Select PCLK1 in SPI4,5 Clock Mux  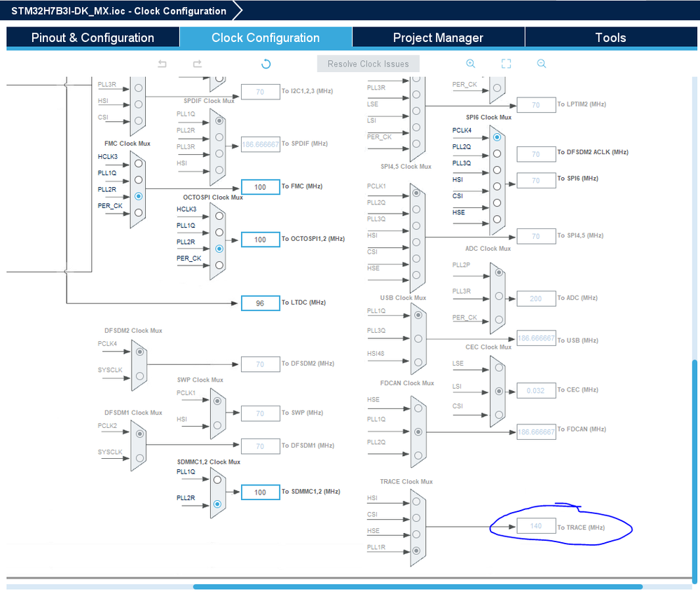click(x=416, y=193)
